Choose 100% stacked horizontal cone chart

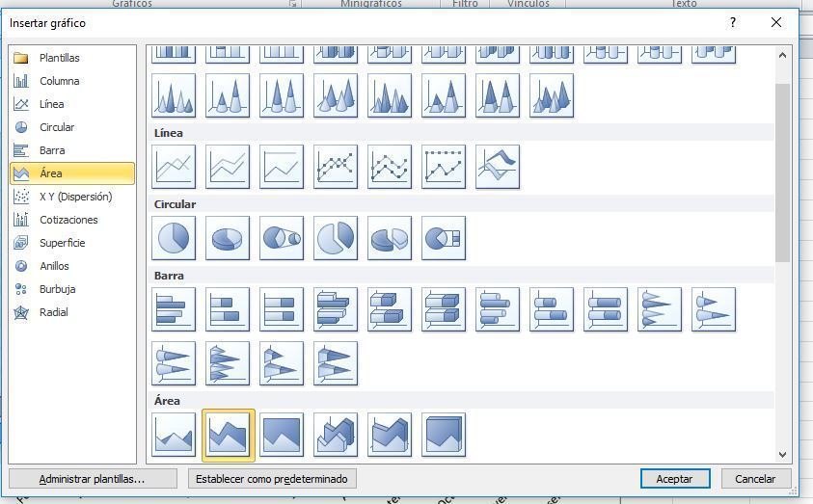click(x=174, y=363)
